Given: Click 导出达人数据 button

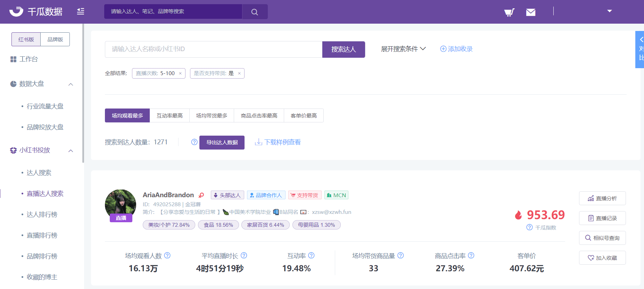Looking at the screenshot, I should [222, 143].
